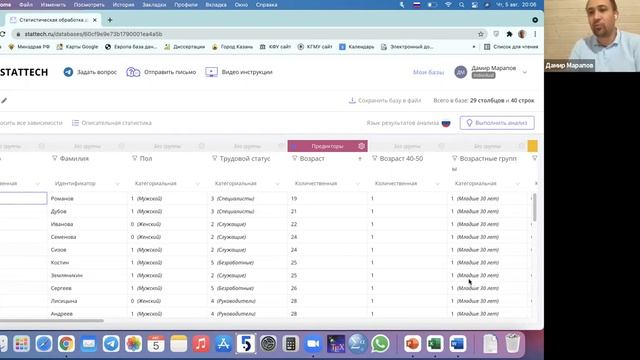Toggle the analysis results language flag

[446, 123]
